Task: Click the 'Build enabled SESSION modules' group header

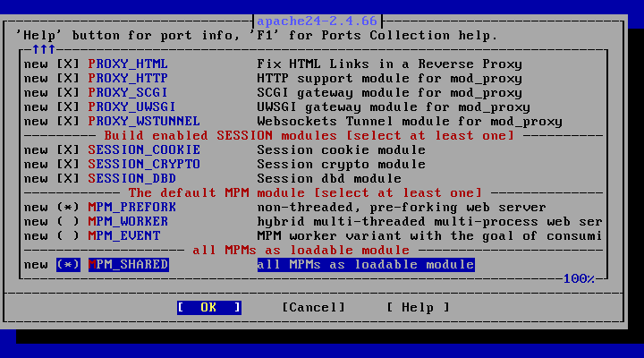Action: (x=309, y=136)
